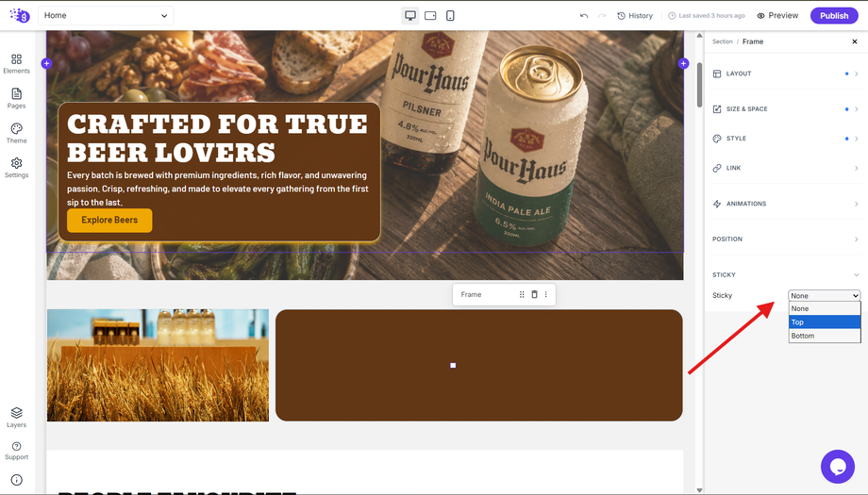
Task: Click the Last saved 3 hours ago status
Action: pyautogui.click(x=707, y=15)
